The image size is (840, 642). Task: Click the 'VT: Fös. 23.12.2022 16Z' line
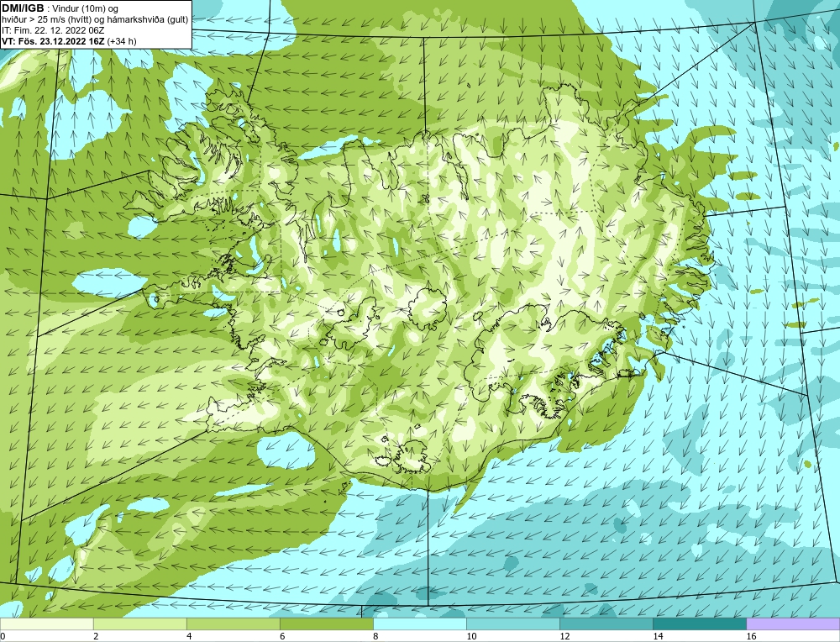pos(54,41)
